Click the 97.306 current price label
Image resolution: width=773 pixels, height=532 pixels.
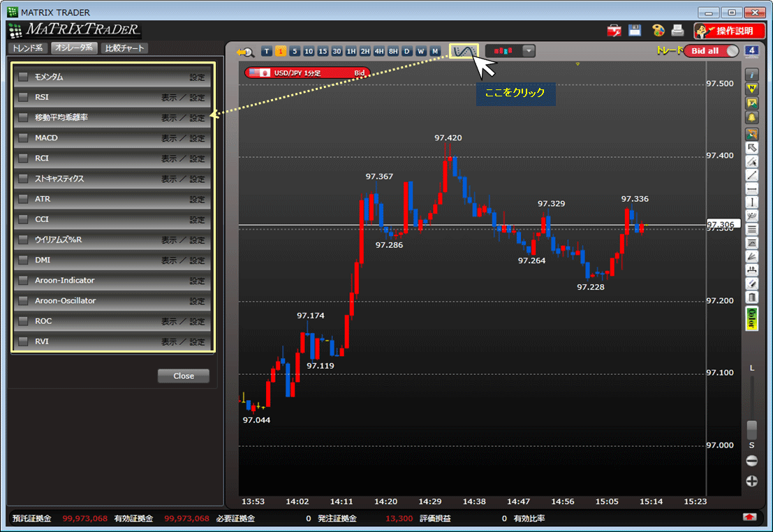pos(723,224)
